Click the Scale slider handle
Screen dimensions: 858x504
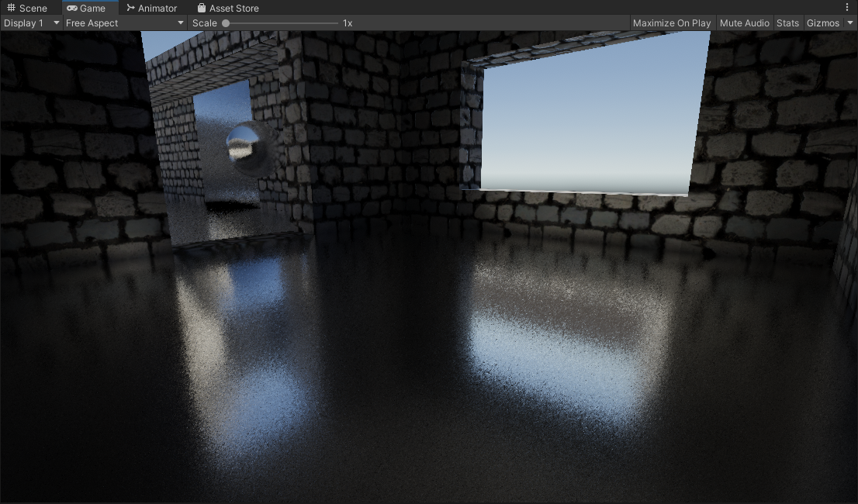[x=226, y=23]
